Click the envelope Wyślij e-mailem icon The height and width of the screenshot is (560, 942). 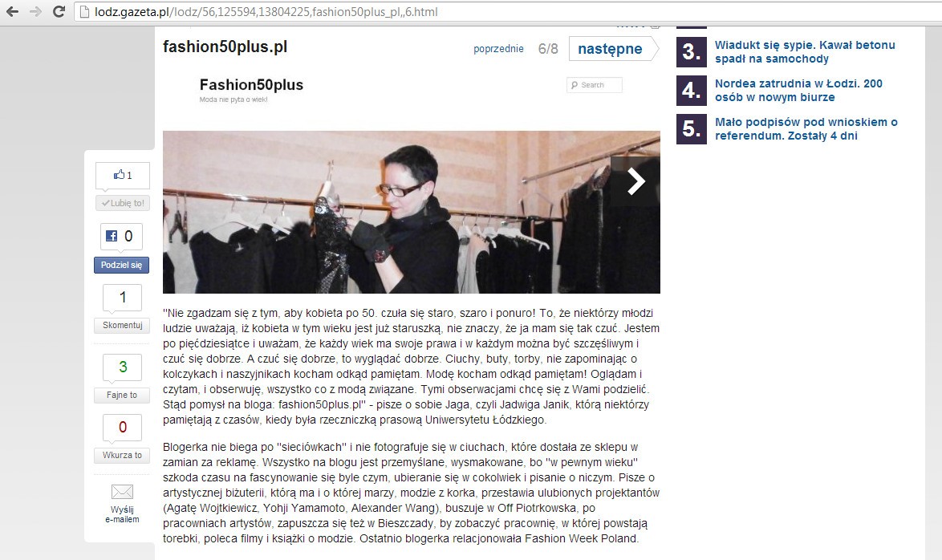pos(122,492)
